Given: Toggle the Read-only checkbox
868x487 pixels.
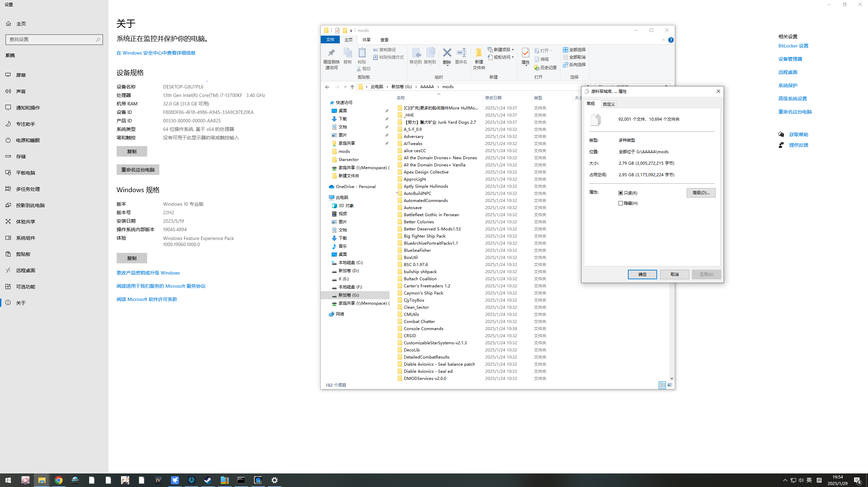Looking at the screenshot, I should 621,193.
